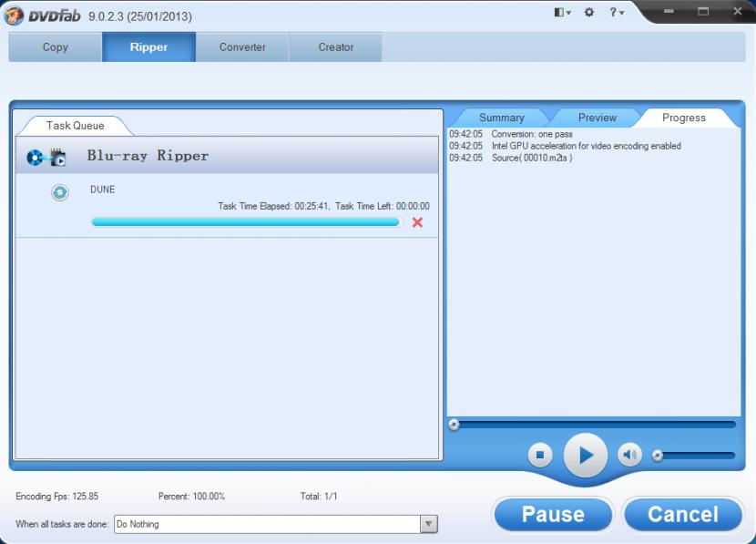Select the 'Source( 00010.m2ts )' log line
The width and height of the screenshot is (756, 544).
511,158
